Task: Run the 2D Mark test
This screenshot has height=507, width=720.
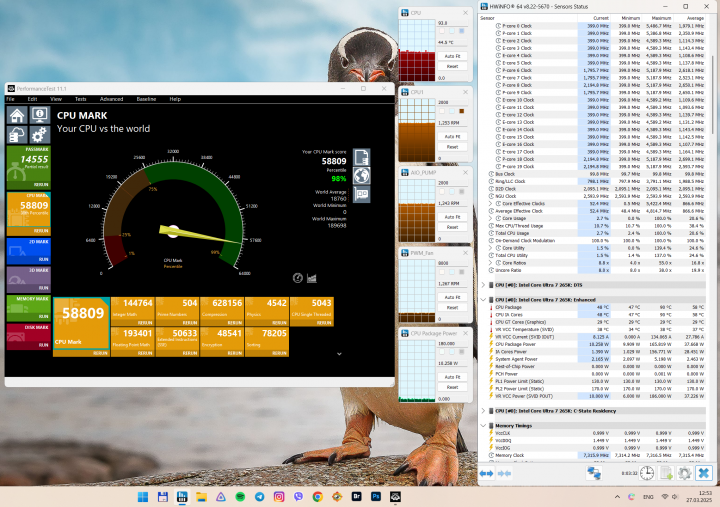Action: click(44, 259)
